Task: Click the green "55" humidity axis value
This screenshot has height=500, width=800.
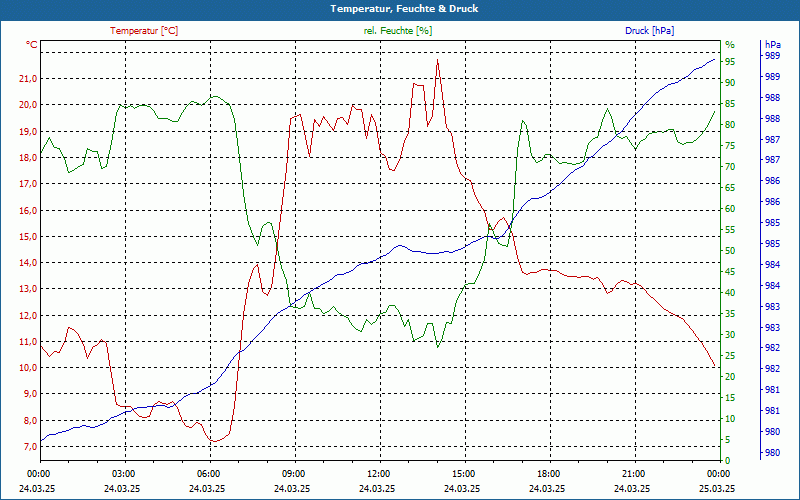Action: point(730,230)
